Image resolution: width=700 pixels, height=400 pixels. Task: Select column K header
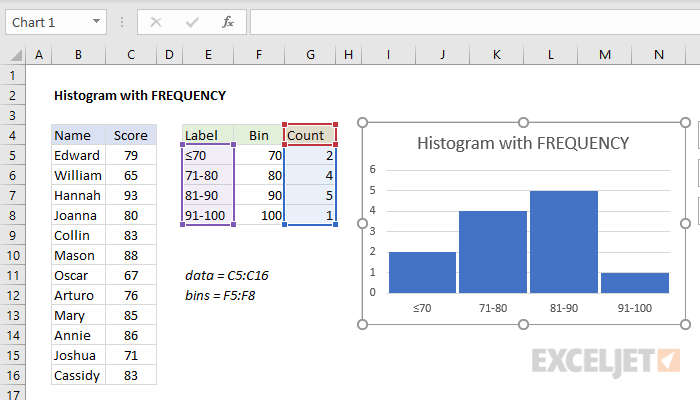(496, 55)
